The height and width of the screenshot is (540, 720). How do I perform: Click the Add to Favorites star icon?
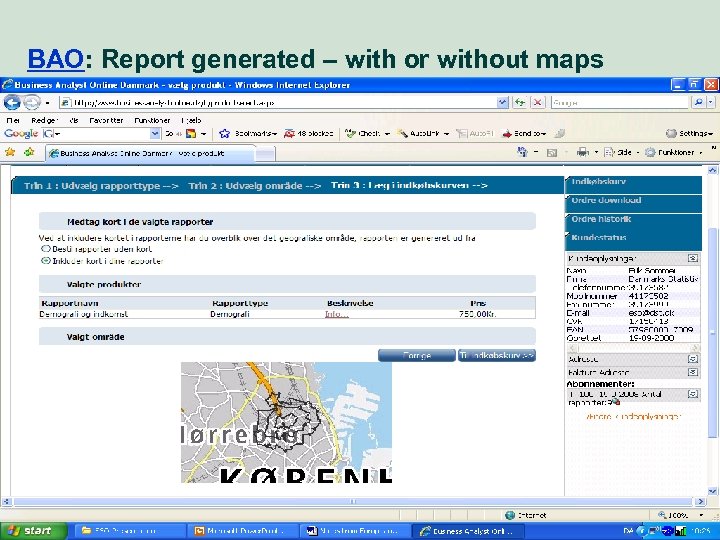[x=29, y=152]
